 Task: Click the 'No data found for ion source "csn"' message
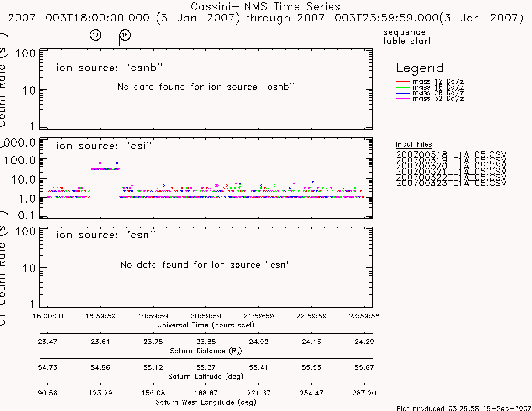[205, 265]
